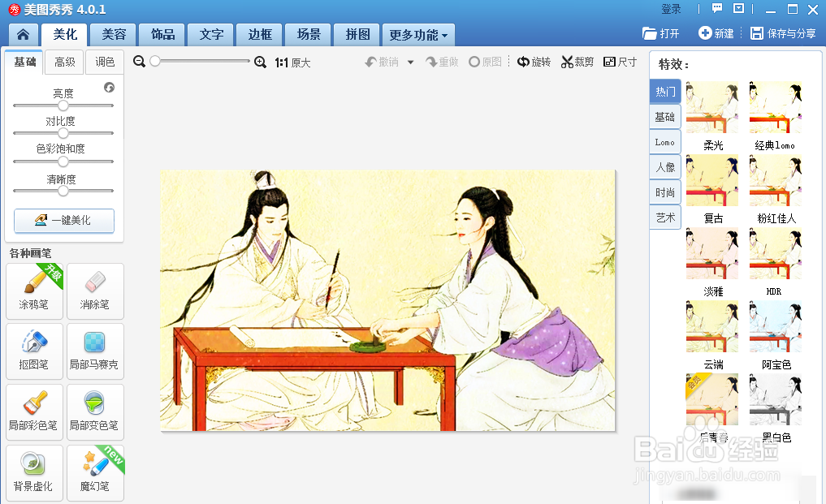Viewport: 826px width, 504px height.
Task: Click 一键美化 one-click beautify button
Action: (x=63, y=220)
